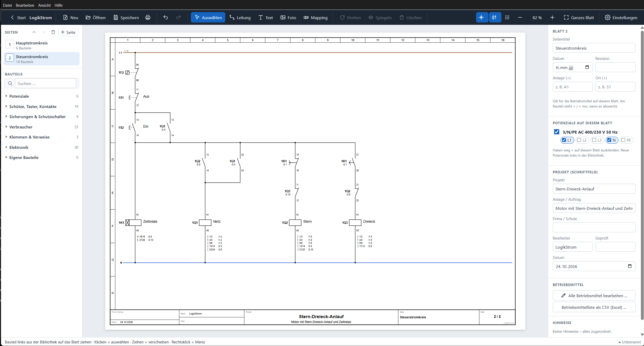
Task: Select the Leitung wire tool
Action: 240,18
